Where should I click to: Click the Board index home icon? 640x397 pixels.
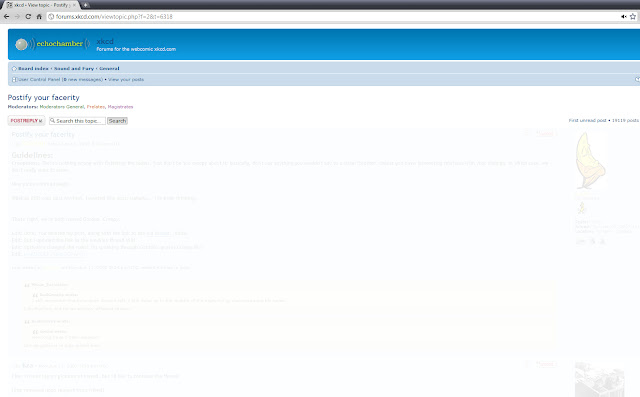pyautogui.click(x=14, y=69)
